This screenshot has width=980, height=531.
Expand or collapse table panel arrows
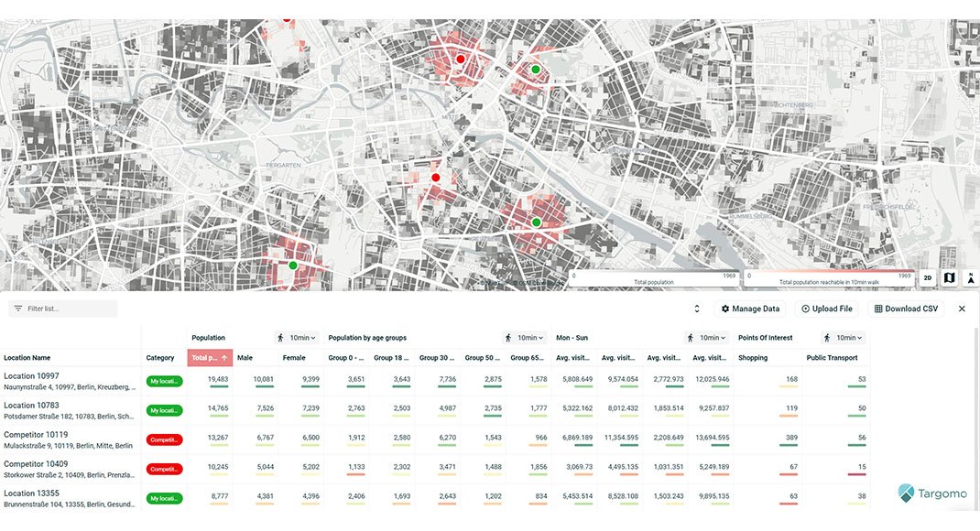pyautogui.click(x=697, y=309)
